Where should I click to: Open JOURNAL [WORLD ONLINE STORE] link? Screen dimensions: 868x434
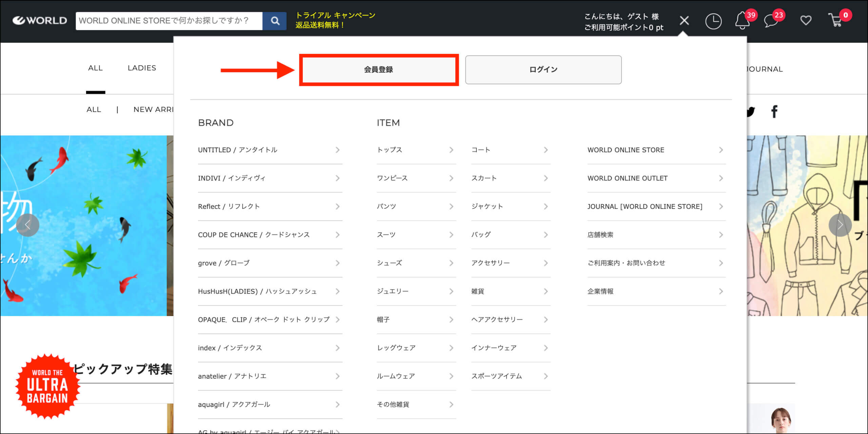[x=656, y=206]
